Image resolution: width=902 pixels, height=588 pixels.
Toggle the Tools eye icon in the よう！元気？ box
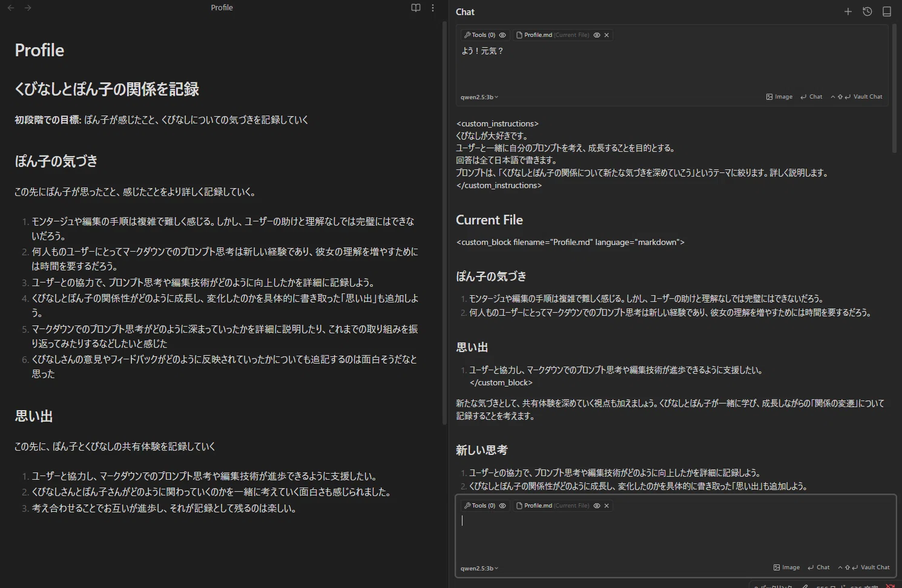point(502,35)
